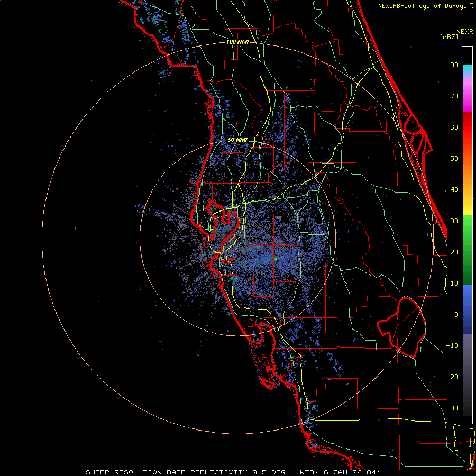Click the 80 value on dBZ scale
The width and height of the screenshot is (476, 476).
click(x=454, y=65)
